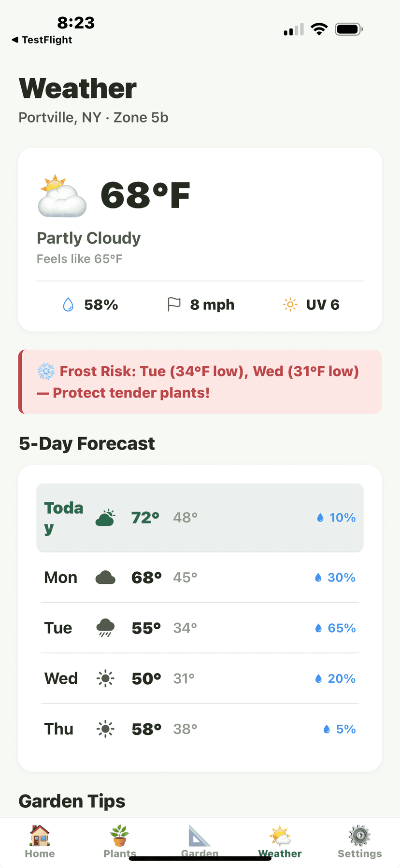Tap the 68°F current temperature
Image resolution: width=400 pixels, height=868 pixels.
145,196
